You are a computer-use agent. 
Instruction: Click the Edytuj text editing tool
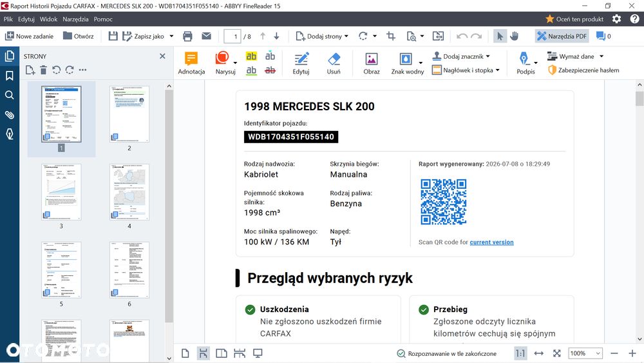click(301, 63)
